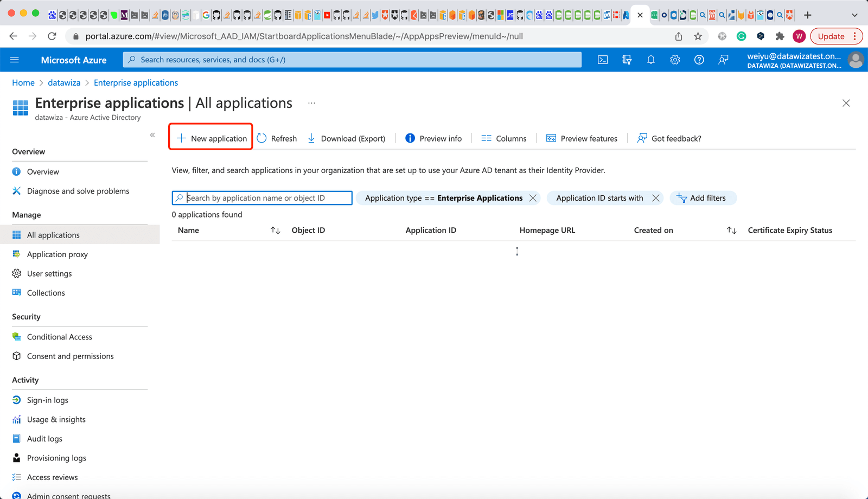Click browser back arrow
Screen dimensions: 868x499
(x=14, y=36)
